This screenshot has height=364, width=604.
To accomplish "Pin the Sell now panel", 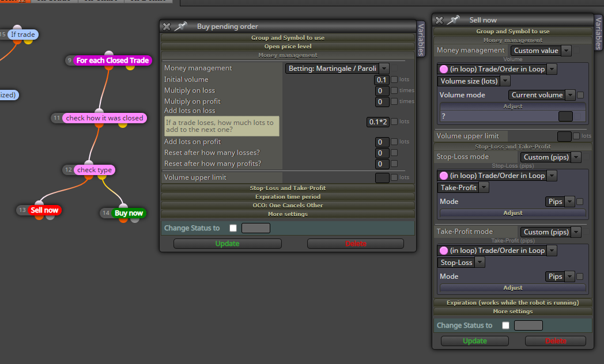I will 454,20.
